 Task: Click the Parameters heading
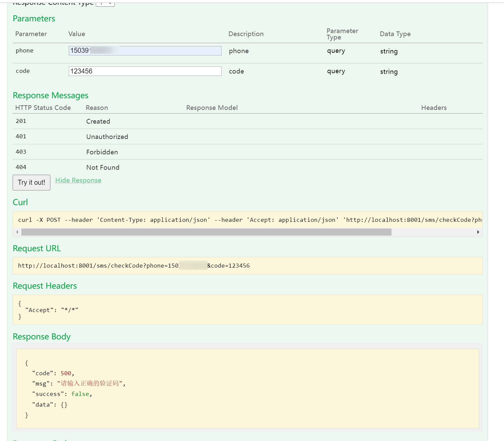34,19
